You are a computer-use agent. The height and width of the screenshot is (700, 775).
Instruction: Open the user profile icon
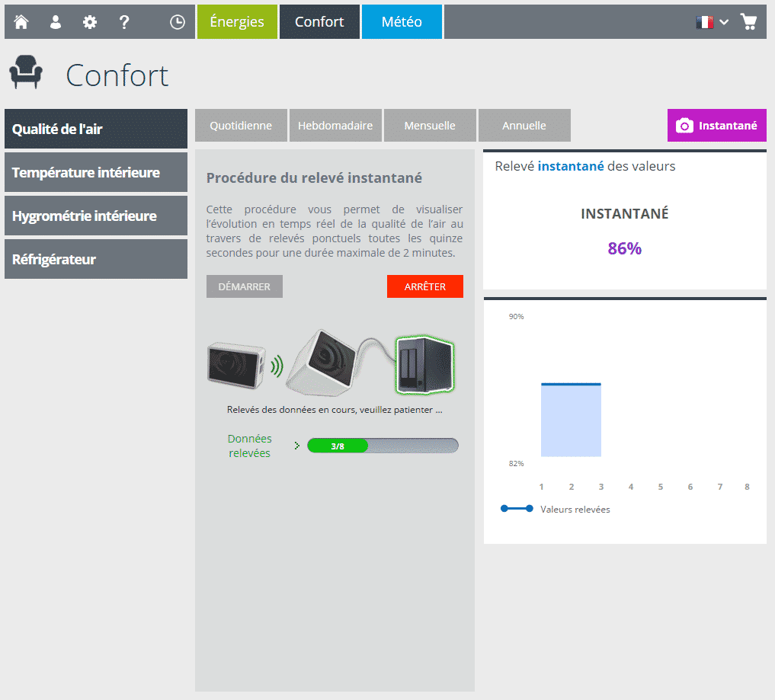(56, 22)
